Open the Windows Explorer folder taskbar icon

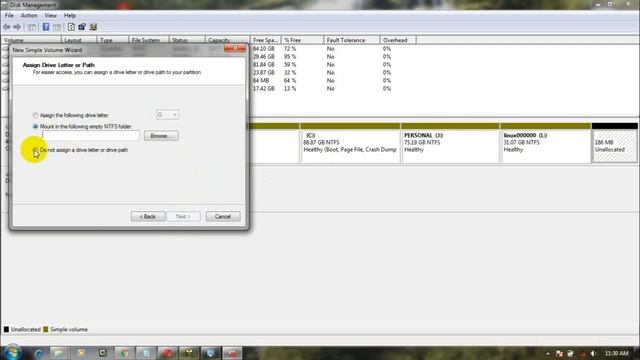(59, 353)
